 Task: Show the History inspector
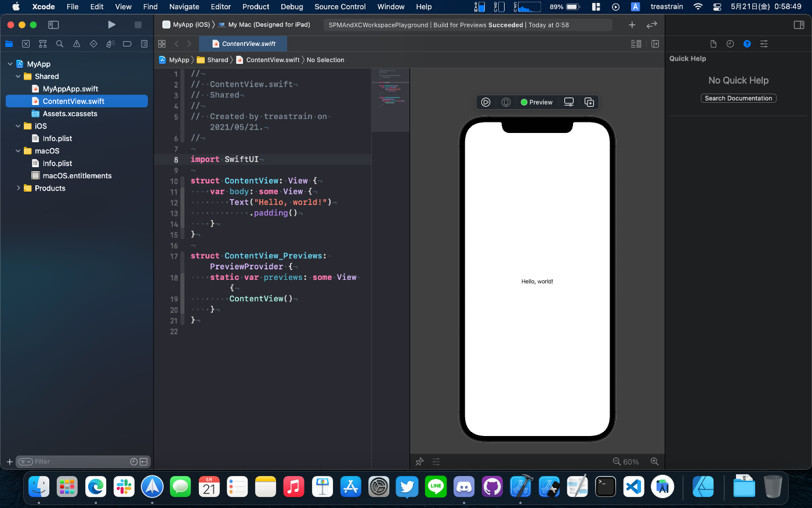pyautogui.click(x=730, y=44)
